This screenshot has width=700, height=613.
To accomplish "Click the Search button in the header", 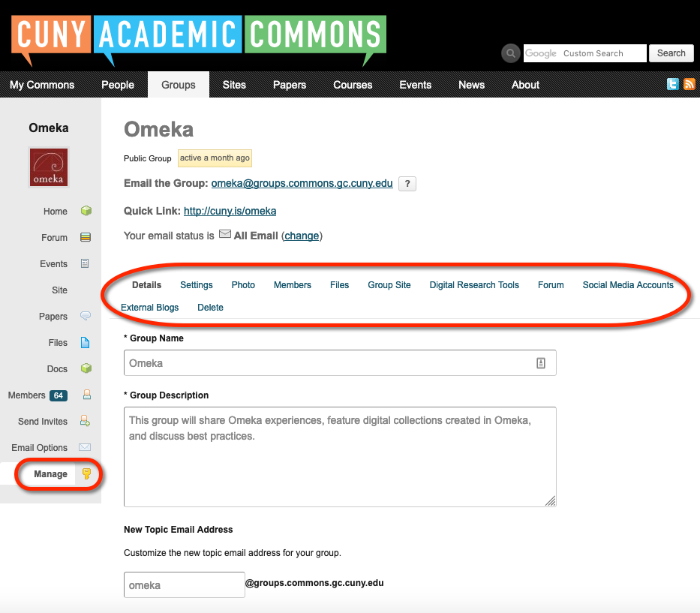I will click(671, 53).
